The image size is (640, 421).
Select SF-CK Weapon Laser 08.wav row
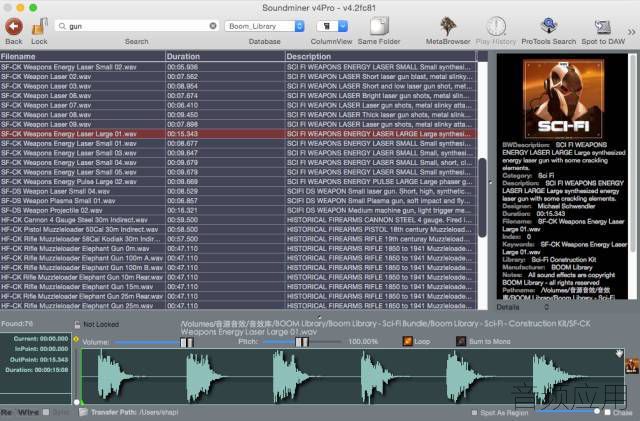click(238, 115)
